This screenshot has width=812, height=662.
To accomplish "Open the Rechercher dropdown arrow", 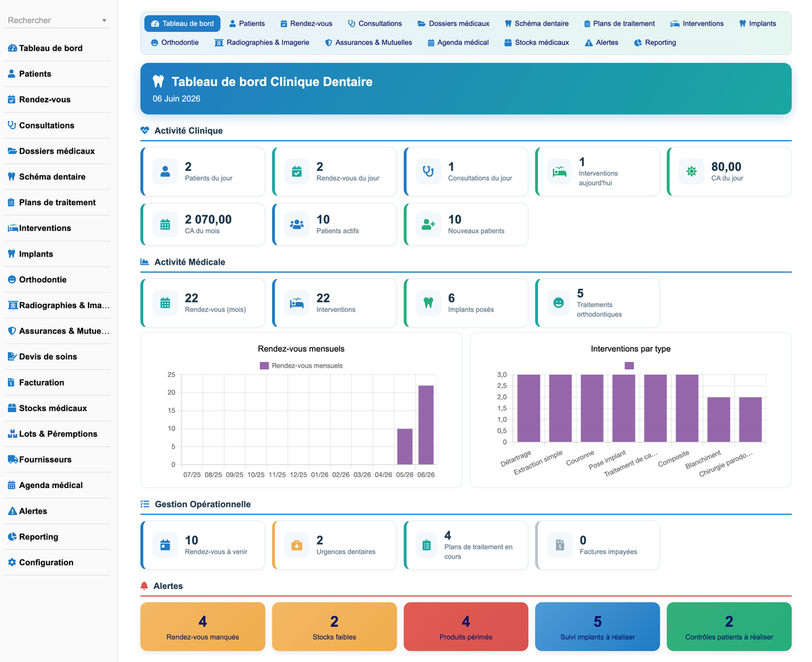I will (x=104, y=21).
